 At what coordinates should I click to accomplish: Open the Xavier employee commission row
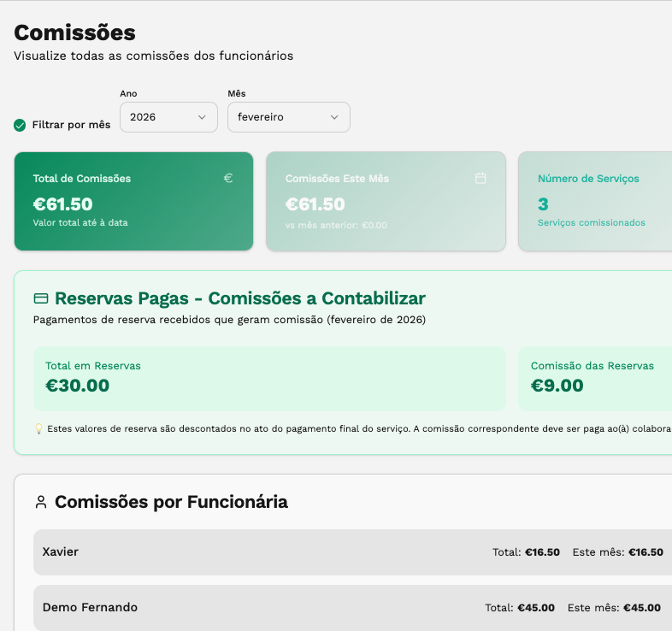pos(256,552)
